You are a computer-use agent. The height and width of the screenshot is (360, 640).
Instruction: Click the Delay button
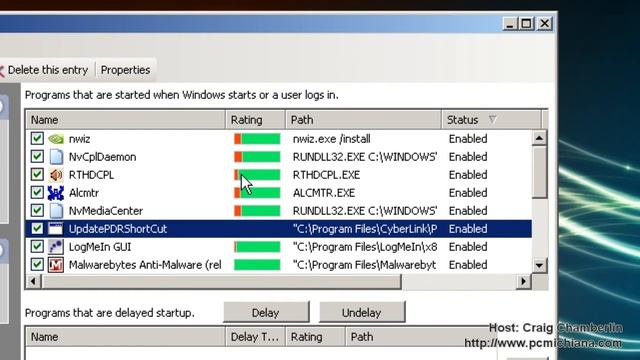266,313
